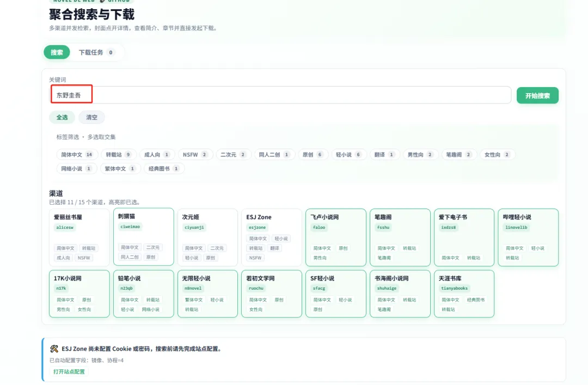The width and height of the screenshot is (588, 385).
Task: Deselect the 笔趣阁 fsshu channel card
Action: 400,237
